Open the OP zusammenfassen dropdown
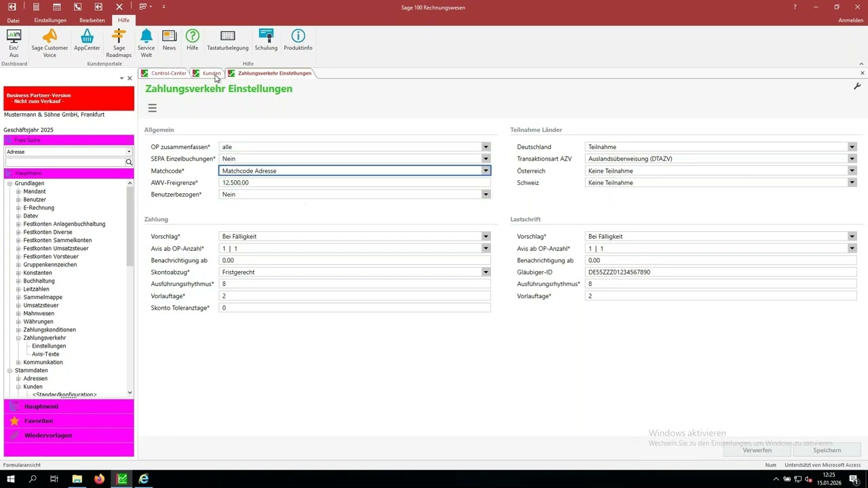This screenshot has width=868, height=488. click(486, 147)
